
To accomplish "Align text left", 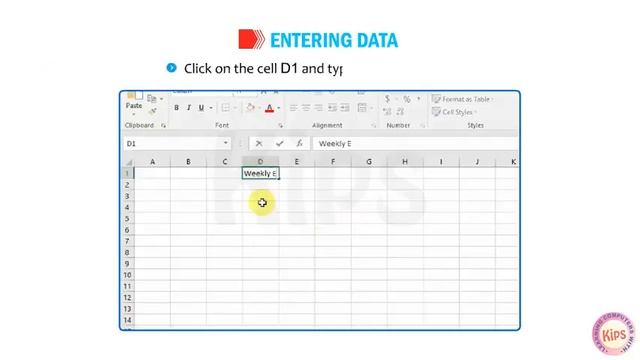I will pyautogui.click(x=293, y=108).
